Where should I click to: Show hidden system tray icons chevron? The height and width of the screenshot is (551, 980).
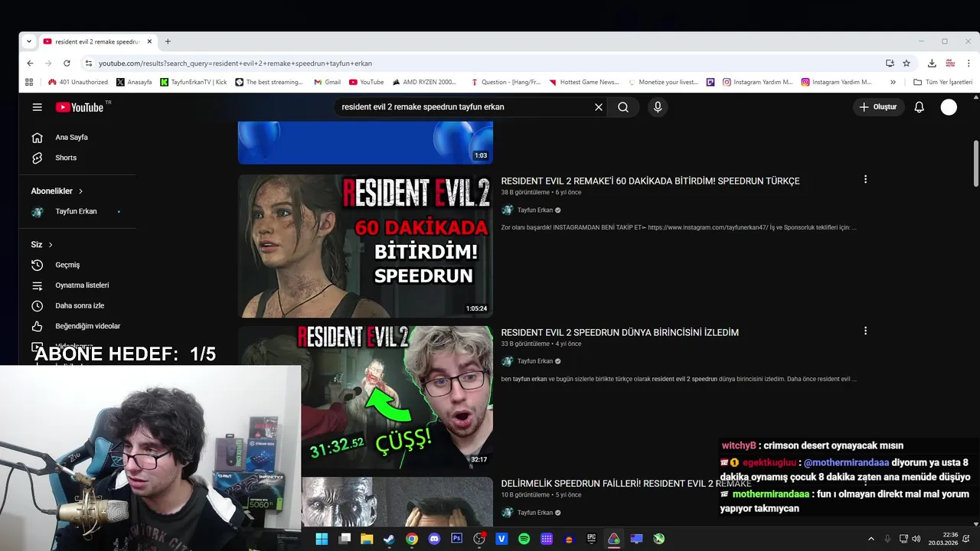[x=871, y=539]
